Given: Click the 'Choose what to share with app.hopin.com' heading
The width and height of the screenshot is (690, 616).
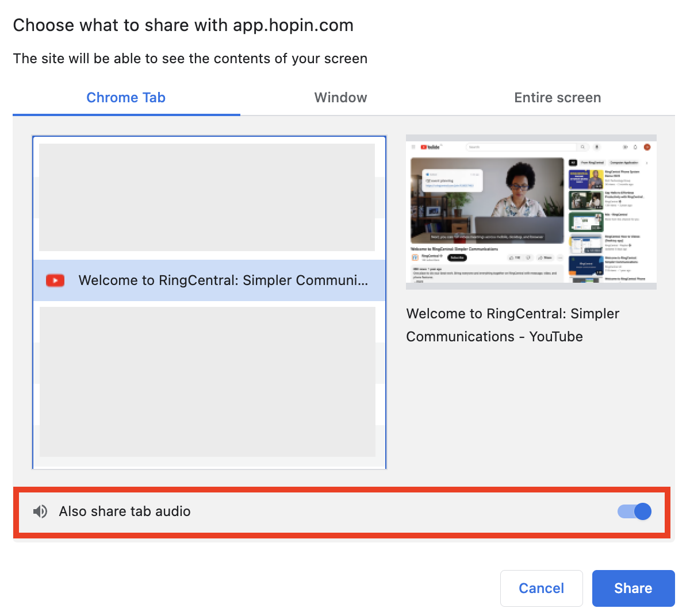Looking at the screenshot, I should tap(183, 25).
